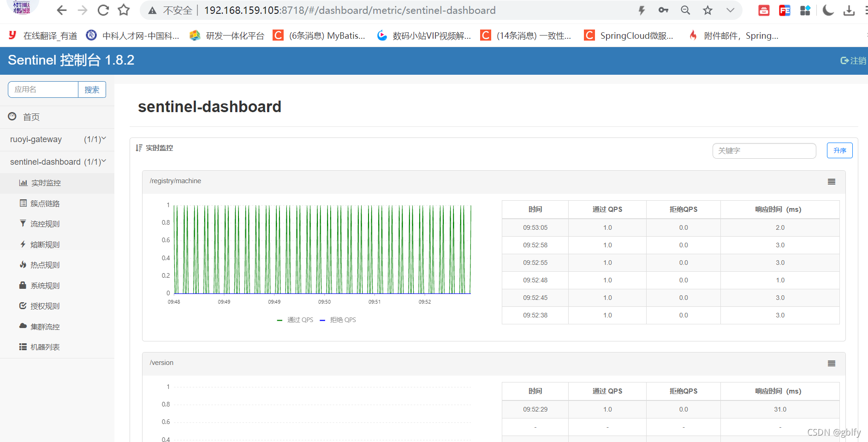Click the 09:53:05 time cell
Screen dimensions: 868x442
(535, 227)
